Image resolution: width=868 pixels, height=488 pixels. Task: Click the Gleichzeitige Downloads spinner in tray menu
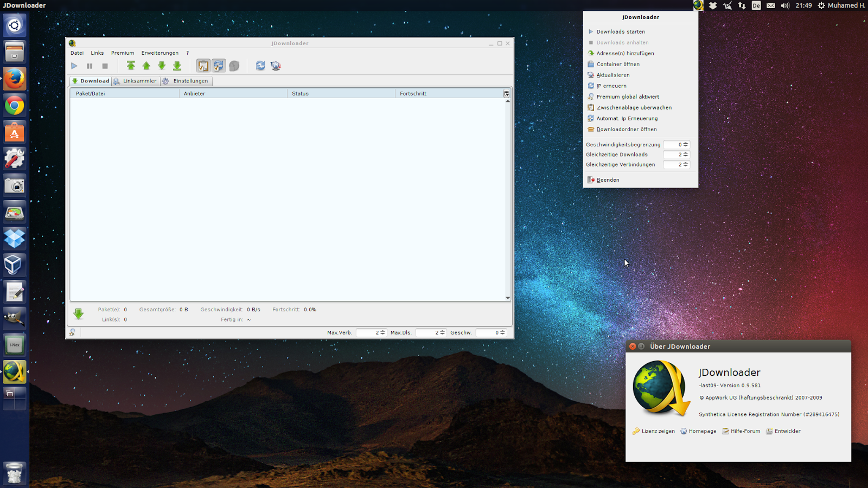[676, 155]
